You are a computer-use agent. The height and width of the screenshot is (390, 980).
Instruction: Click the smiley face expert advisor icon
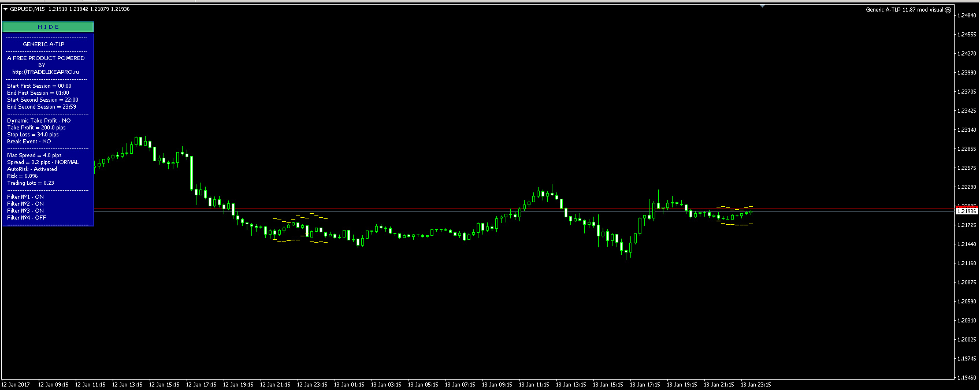click(x=948, y=10)
